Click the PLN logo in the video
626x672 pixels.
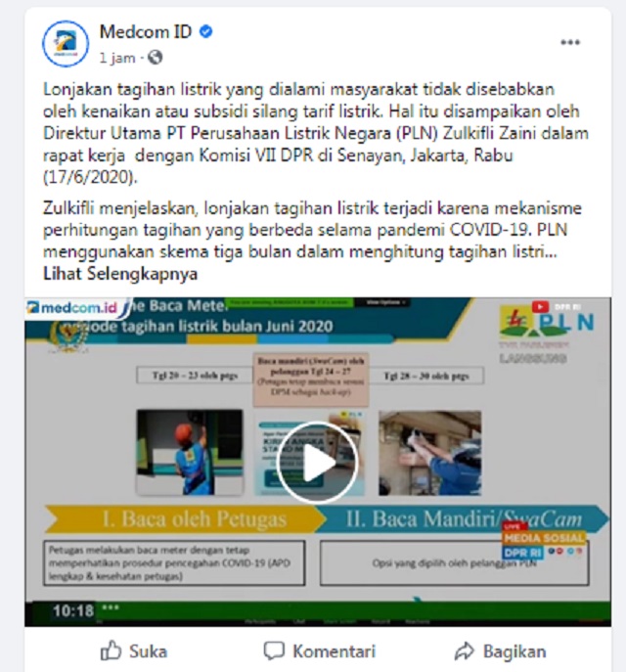pyautogui.click(x=547, y=324)
